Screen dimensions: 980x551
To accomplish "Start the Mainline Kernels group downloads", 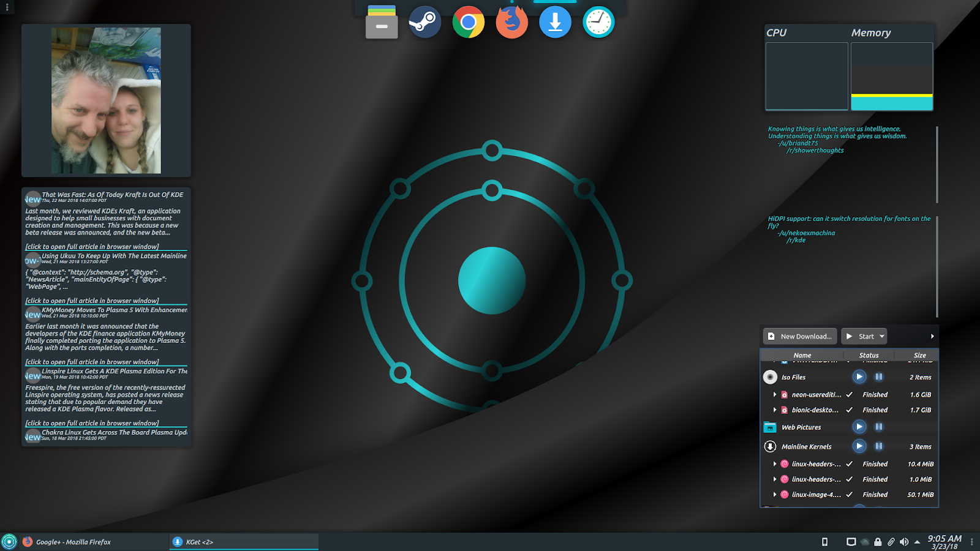I will 859,446.
